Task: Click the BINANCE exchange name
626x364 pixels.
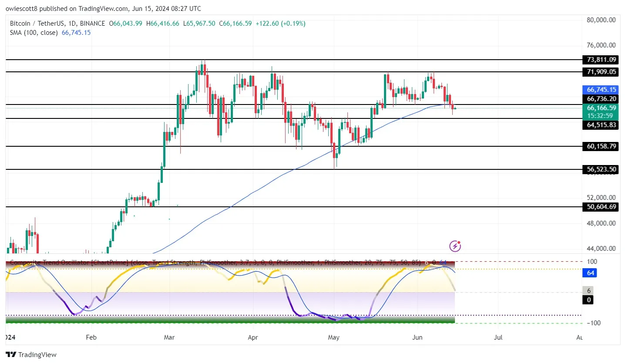Action: coord(93,23)
